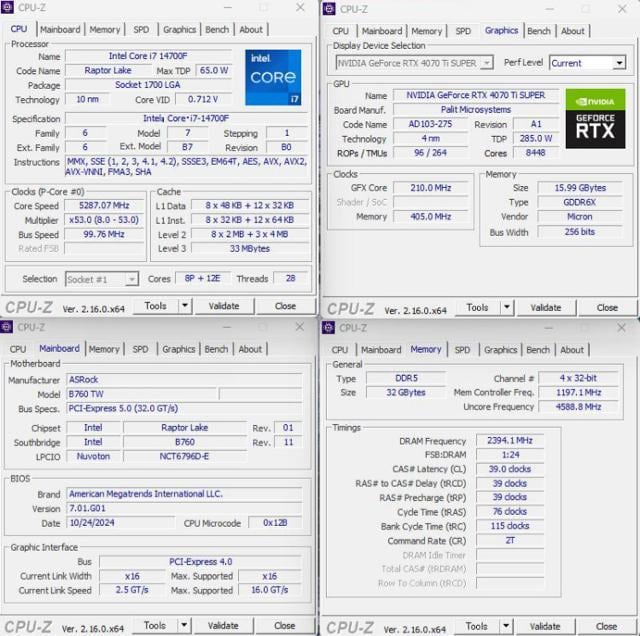Open the Memory tab in the Mainboard window
This screenshot has width=640, height=636.
point(104,349)
